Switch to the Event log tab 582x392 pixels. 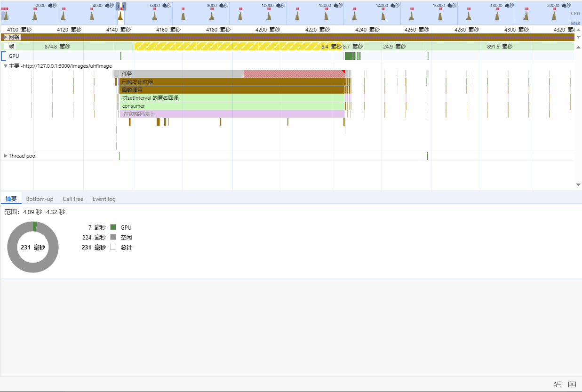click(x=104, y=199)
